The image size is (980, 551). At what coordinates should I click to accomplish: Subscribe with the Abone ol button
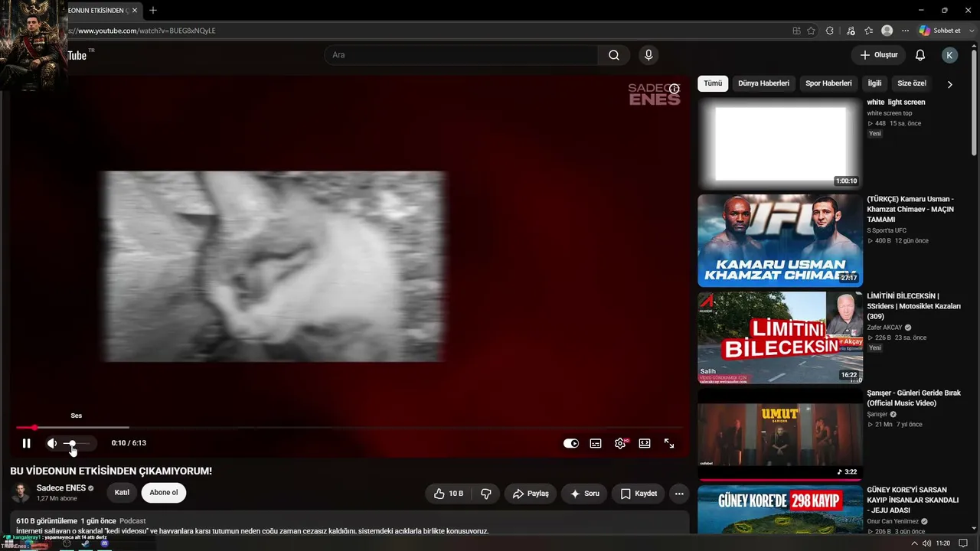[x=164, y=493]
